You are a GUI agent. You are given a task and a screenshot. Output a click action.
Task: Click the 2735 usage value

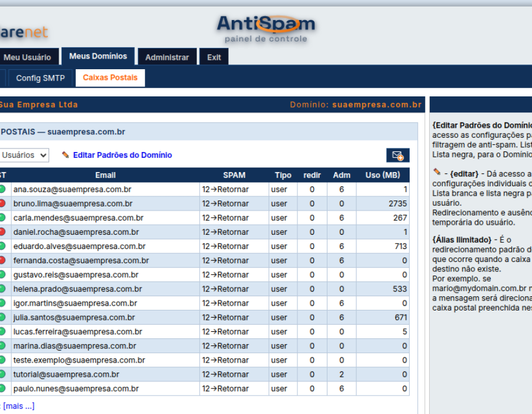coord(398,203)
